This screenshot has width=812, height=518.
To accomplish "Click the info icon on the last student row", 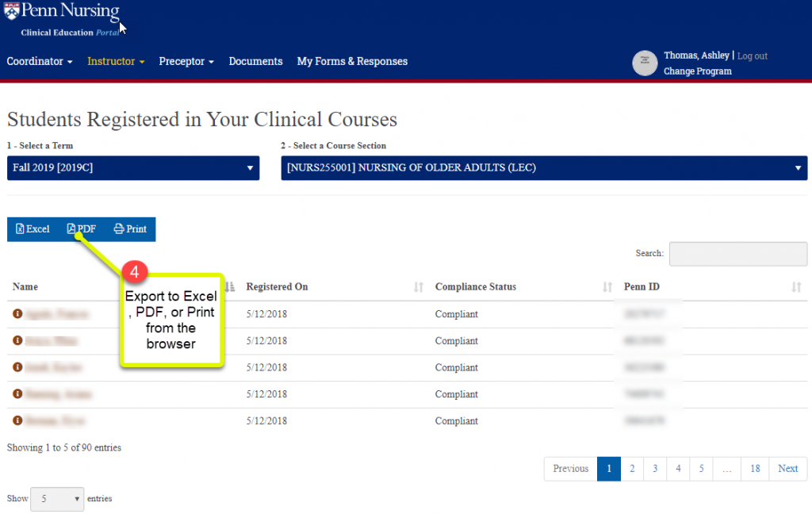I will click(x=17, y=420).
